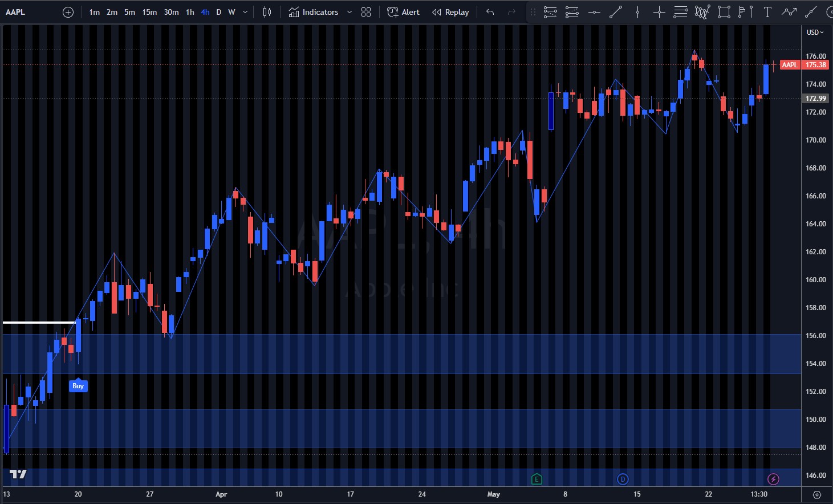Select the vertical line drawing tool
Screen dimensions: 833x504
pyautogui.click(x=637, y=12)
